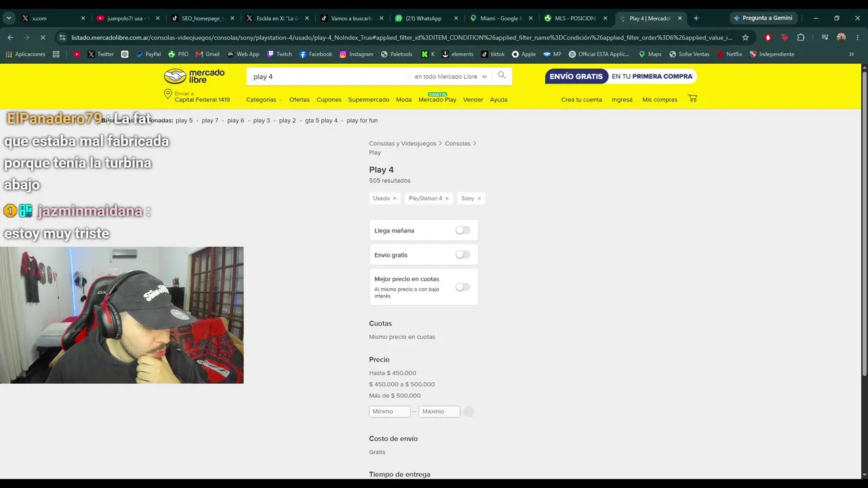Screen dimensions: 868x488
Task: Remove the Sony filter chip
Action: tap(479, 199)
